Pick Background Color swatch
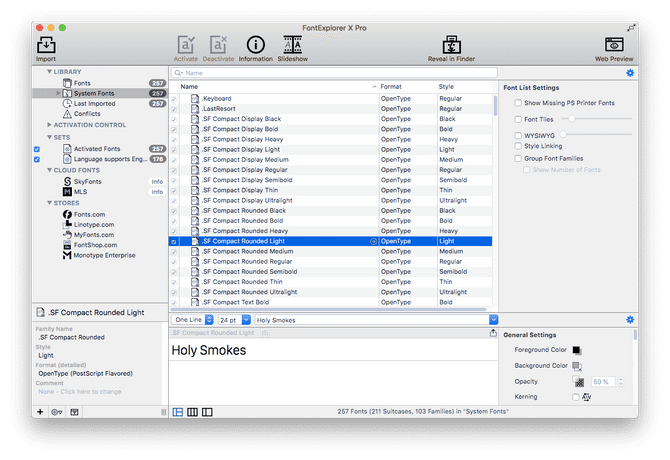 click(577, 366)
